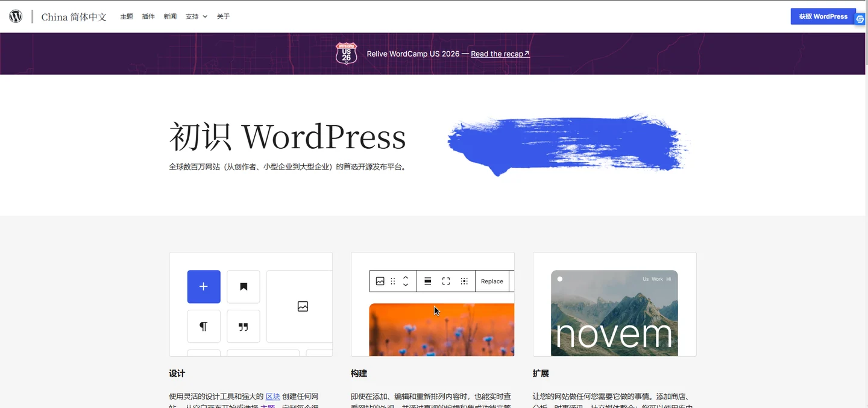This screenshot has height=408, width=868.
Task: Click Work in the novem preview menu
Action: (657, 279)
